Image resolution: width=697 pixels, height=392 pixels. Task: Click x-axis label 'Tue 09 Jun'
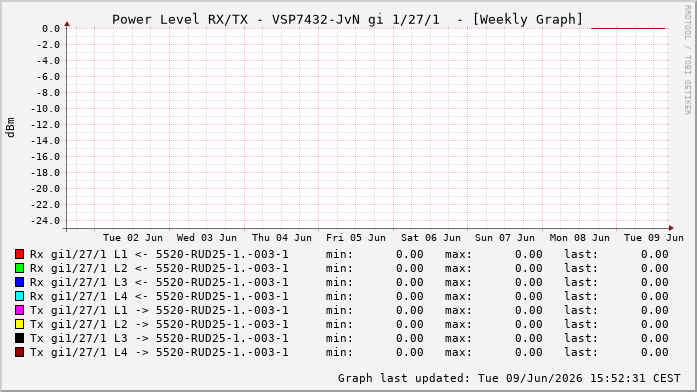pos(653,238)
